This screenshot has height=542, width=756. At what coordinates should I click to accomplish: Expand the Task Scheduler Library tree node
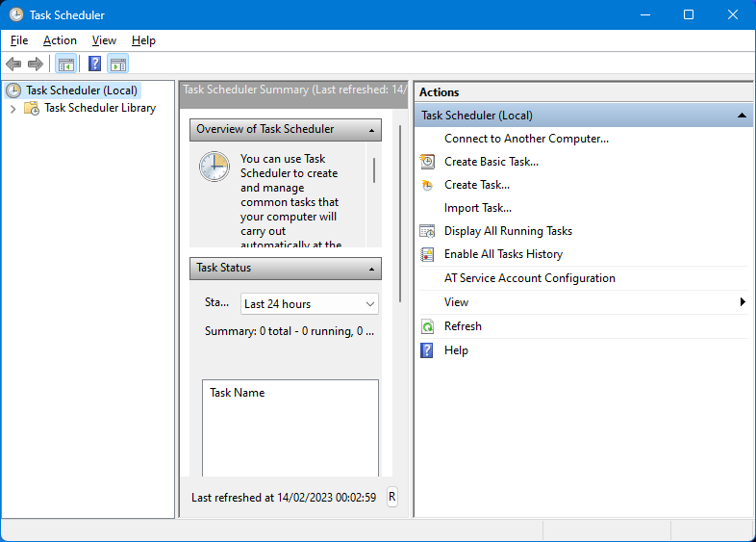pyautogui.click(x=13, y=109)
